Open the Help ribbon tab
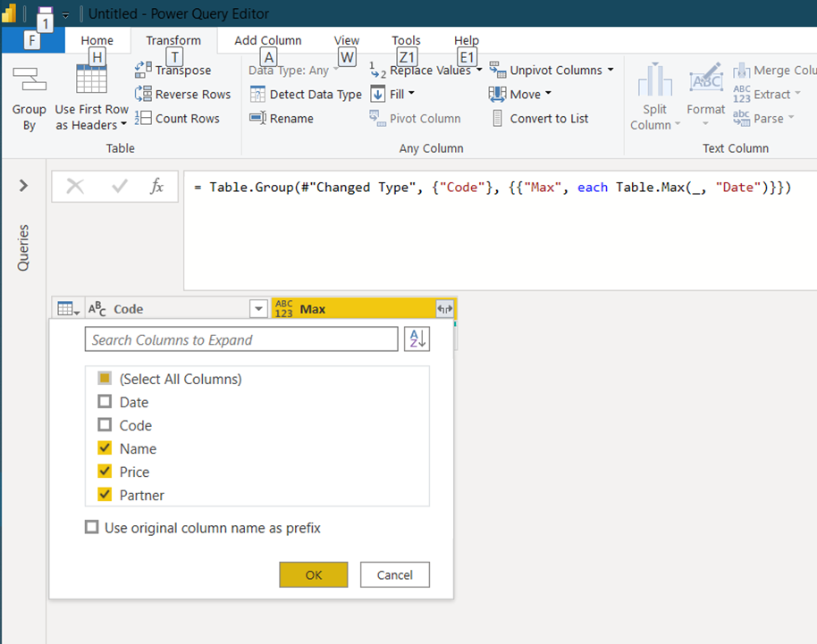This screenshot has width=817, height=644. 467,40
